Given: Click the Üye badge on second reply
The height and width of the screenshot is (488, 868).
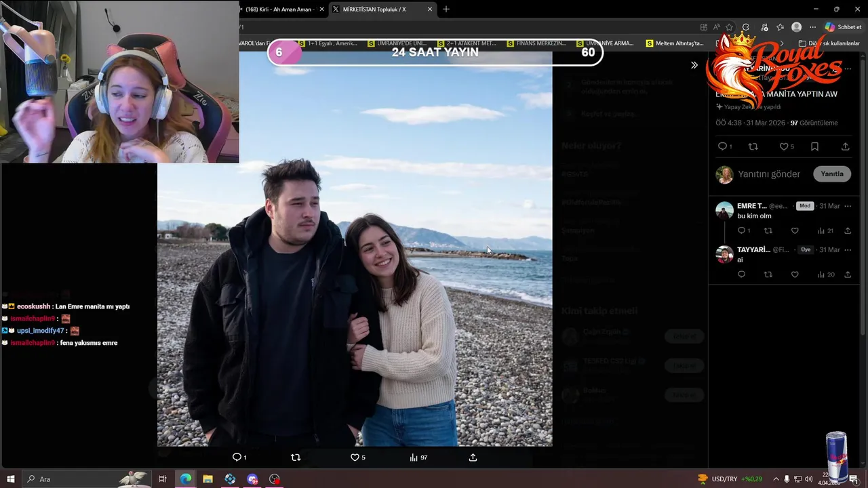Looking at the screenshot, I should point(806,249).
